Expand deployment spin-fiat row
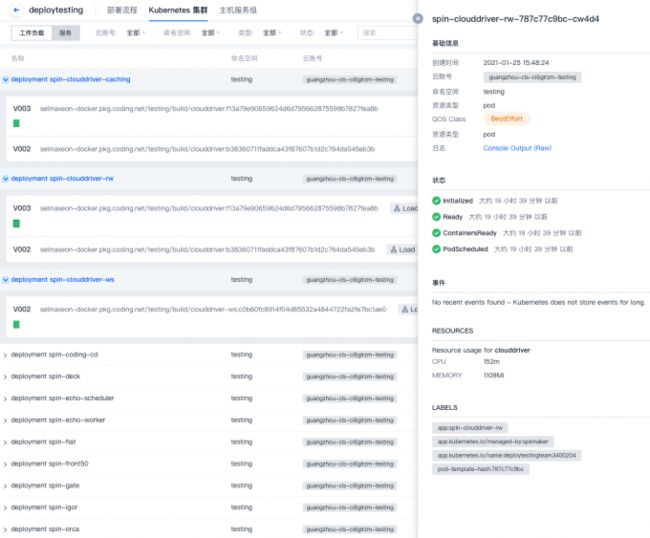This screenshot has height=538, width=650. click(x=5, y=442)
